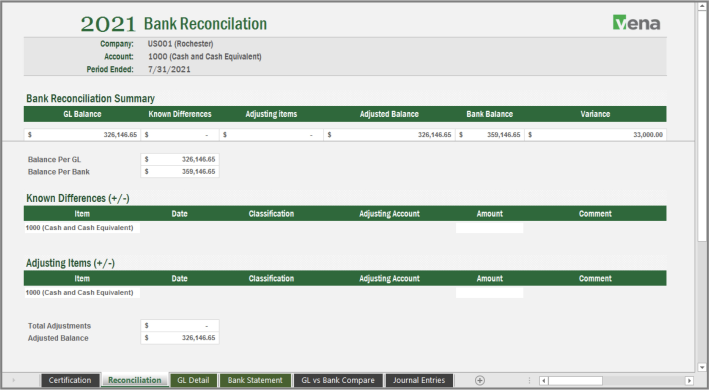Image resolution: width=709 pixels, height=390 pixels.
Task: Click the Adjusting items summary header
Action: (271, 114)
